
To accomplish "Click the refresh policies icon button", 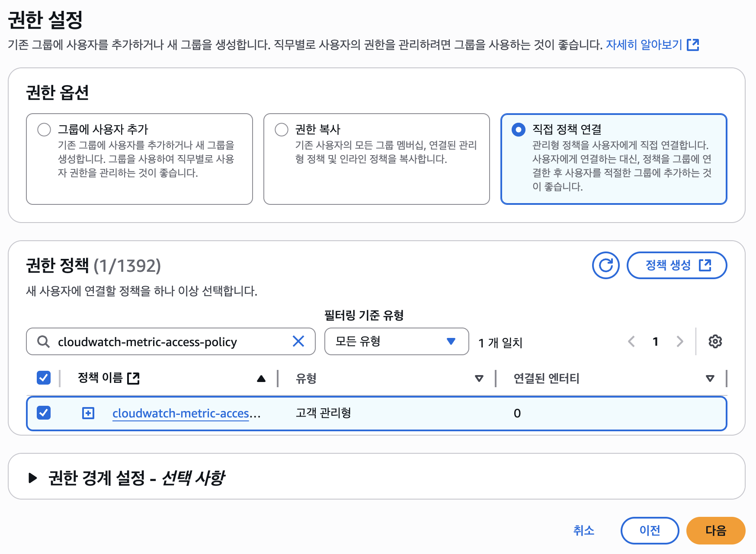I will click(605, 265).
